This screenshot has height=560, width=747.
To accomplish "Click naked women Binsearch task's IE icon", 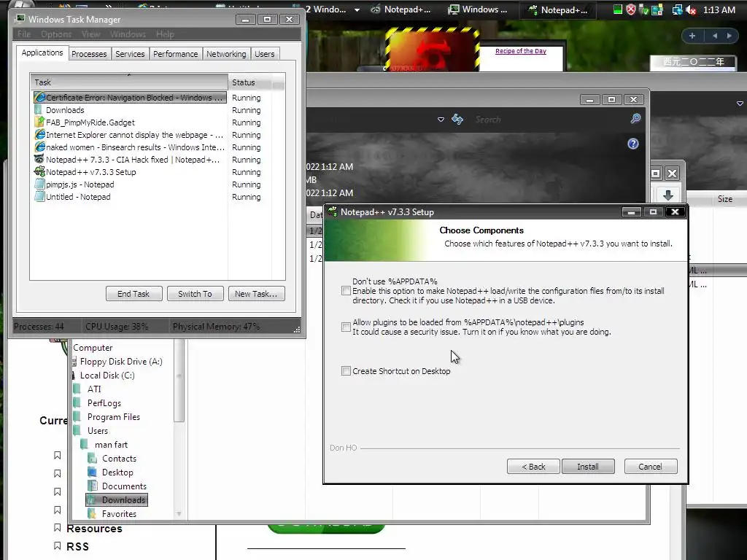I will 39,147.
